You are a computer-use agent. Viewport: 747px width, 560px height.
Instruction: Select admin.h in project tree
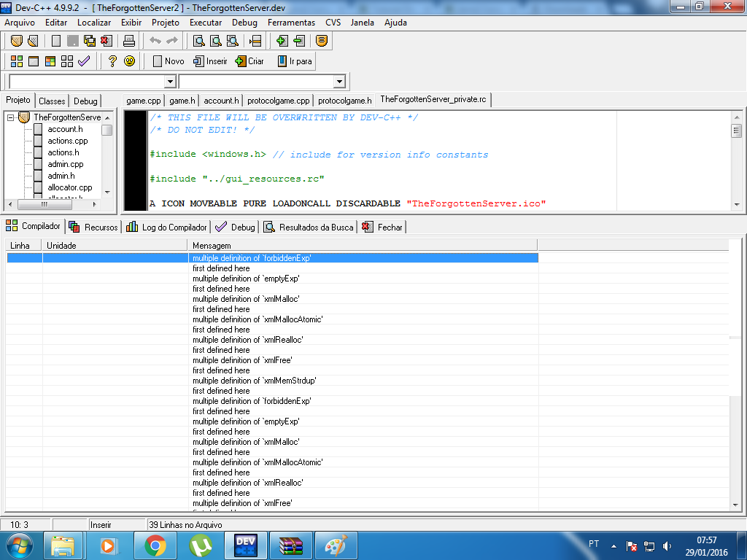61,176
